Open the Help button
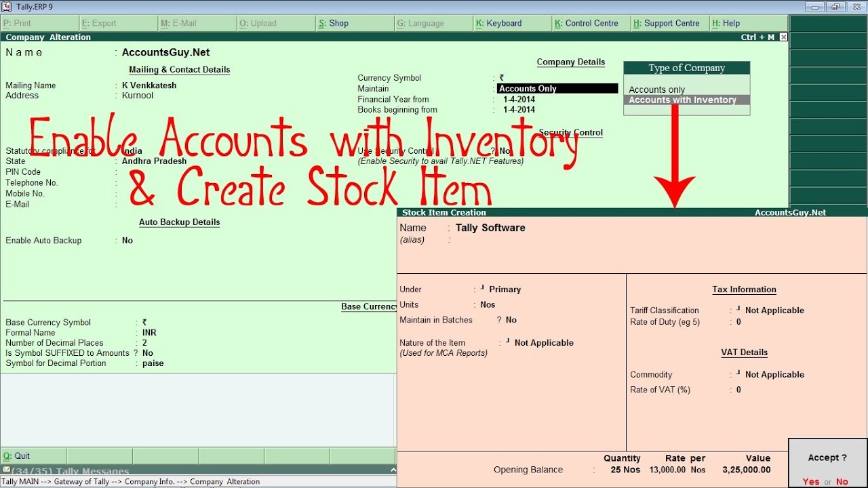This screenshot has height=488, width=868. 749,23
